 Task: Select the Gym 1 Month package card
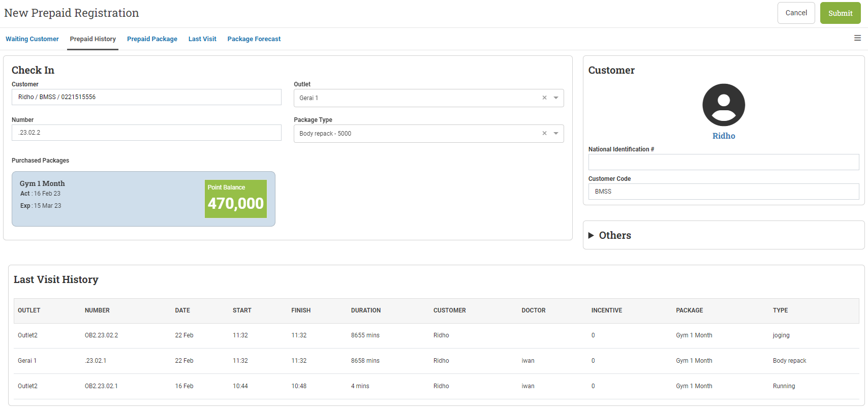[143, 199]
